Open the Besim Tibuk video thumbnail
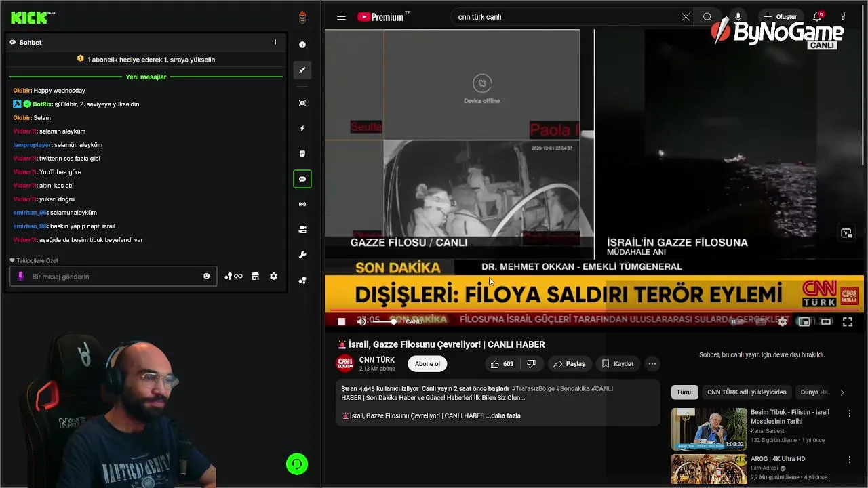The height and width of the screenshot is (488, 868). point(709,429)
